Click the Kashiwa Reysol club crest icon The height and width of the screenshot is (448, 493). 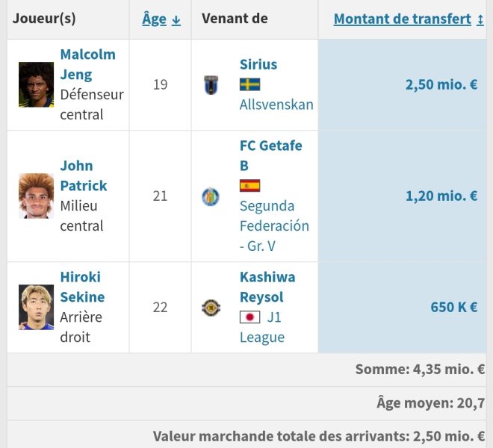[211, 308]
